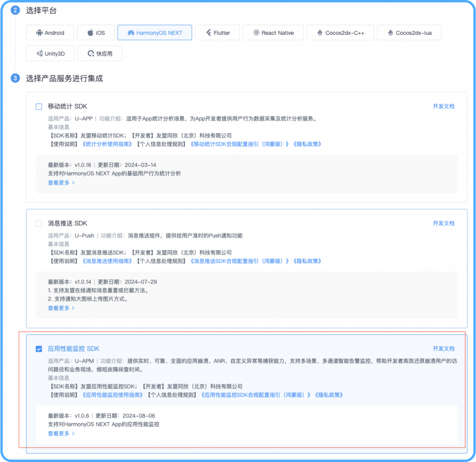Image resolution: width=476 pixels, height=462 pixels.
Task: Click the Cocos2dx-C++ flame icon
Action: point(320,33)
